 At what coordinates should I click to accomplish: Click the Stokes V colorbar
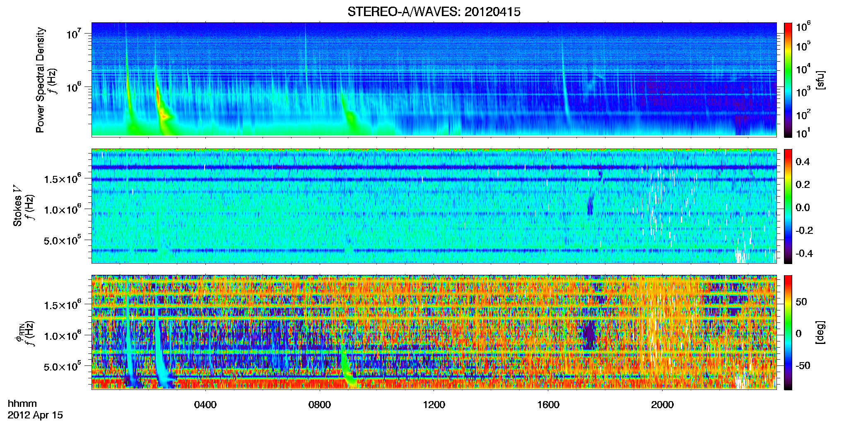point(788,206)
